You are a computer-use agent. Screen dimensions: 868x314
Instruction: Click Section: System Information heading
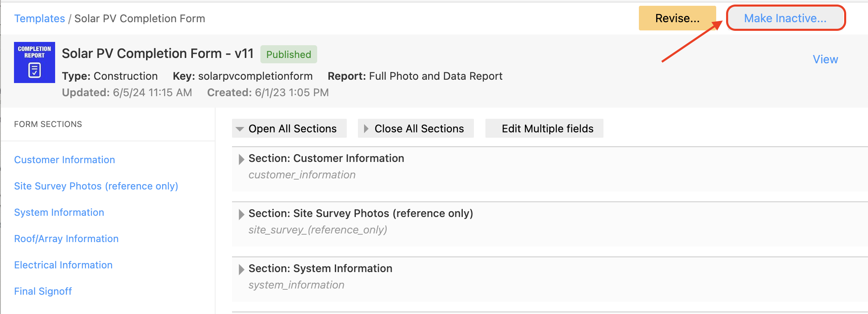pos(320,268)
